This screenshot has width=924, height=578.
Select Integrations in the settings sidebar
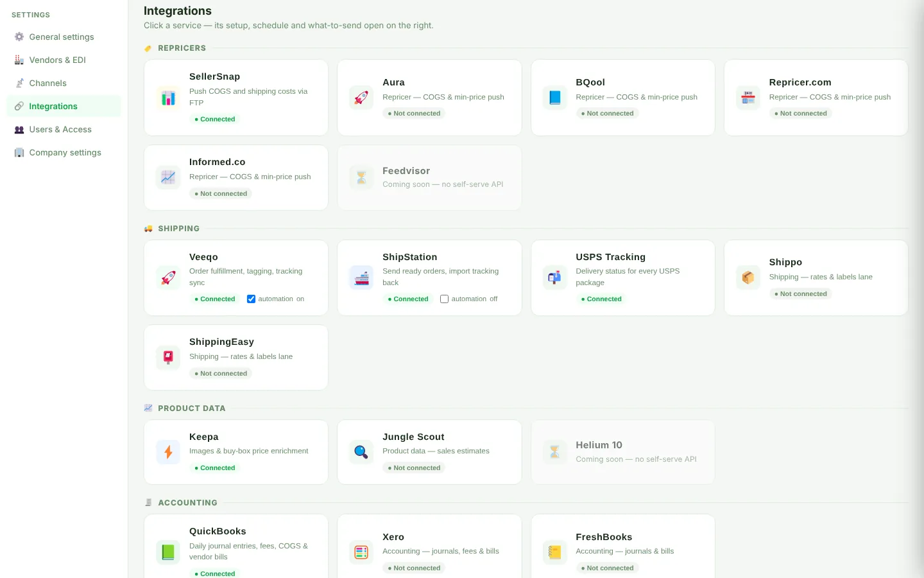click(64, 106)
